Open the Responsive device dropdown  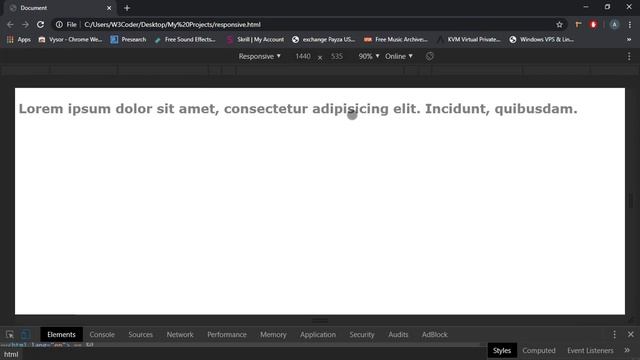[260, 56]
